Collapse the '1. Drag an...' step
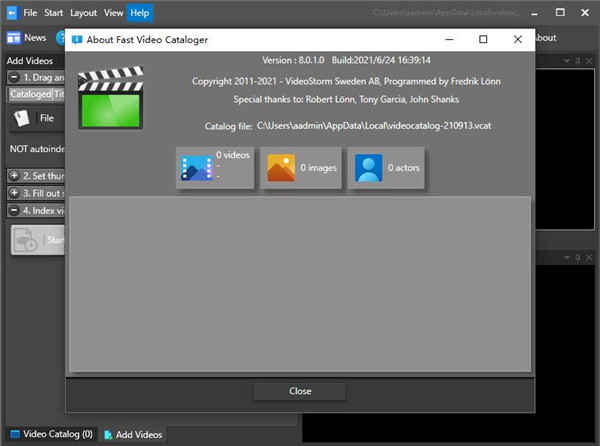Viewport: 600px width, 446px height. tap(14, 77)
